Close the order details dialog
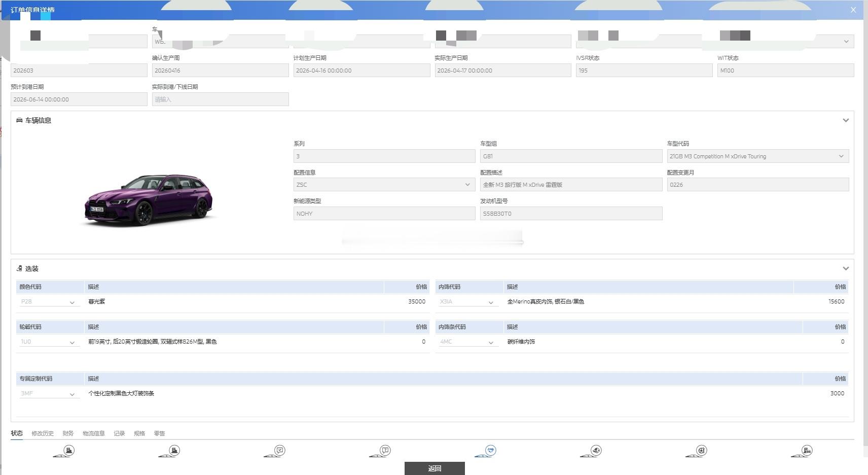868x475 pixels. pyautogui.click(x=853, y=10)
